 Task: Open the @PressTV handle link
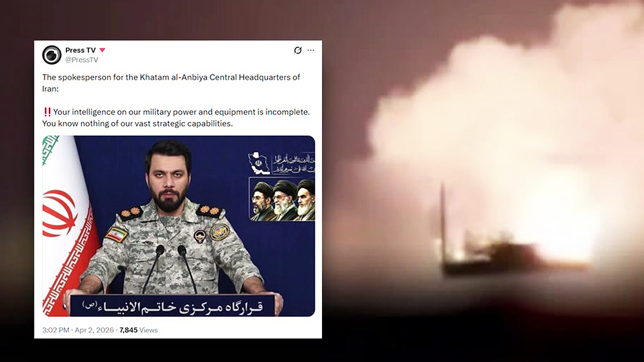tap(82, 60)
